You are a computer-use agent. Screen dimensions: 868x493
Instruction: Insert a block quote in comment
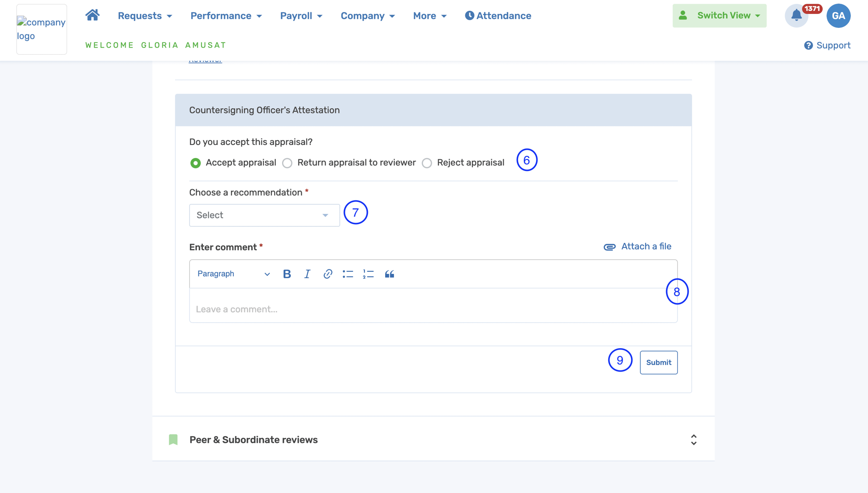[389, 274]
